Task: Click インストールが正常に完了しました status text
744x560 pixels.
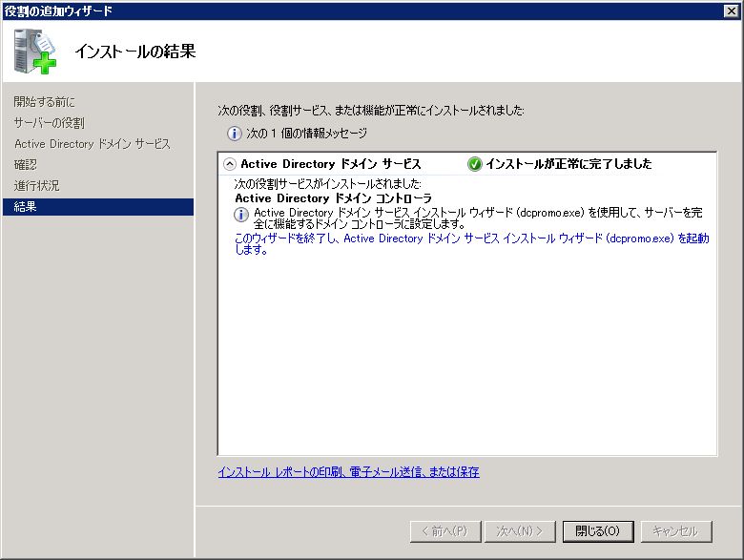Action: 568,164
